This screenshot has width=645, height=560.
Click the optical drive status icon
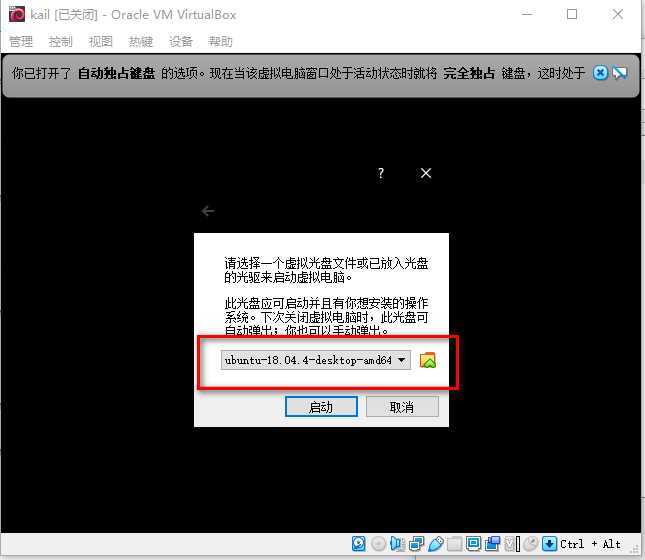click(378, 544)
